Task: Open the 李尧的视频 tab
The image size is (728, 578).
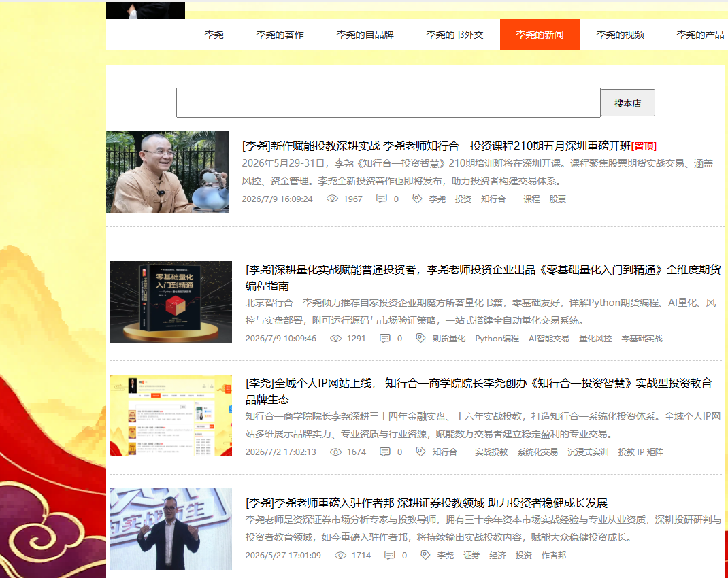Action: [621, 35]
